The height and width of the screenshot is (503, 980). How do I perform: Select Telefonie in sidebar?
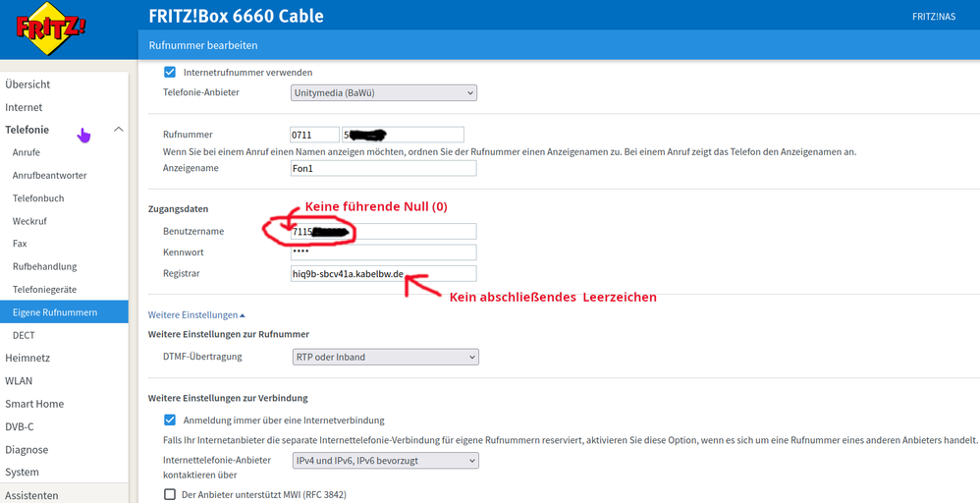pyautogui.click(x=27, y=130)
